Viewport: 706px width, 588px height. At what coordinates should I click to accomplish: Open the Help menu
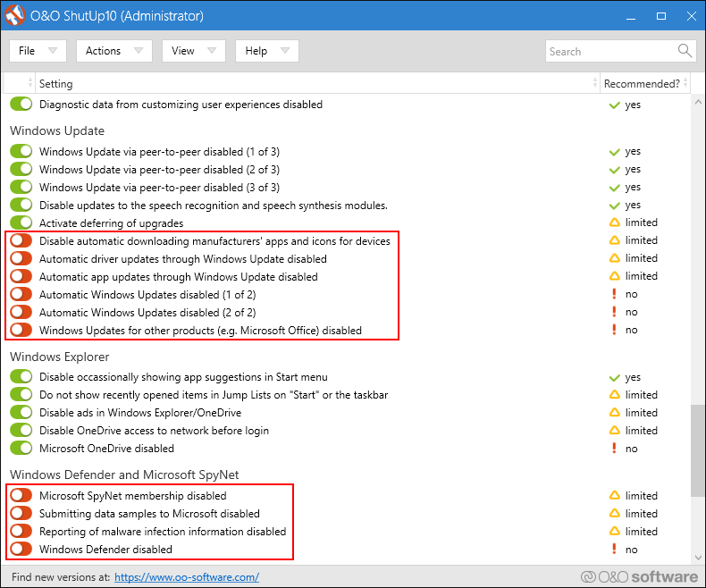point(267,50)
